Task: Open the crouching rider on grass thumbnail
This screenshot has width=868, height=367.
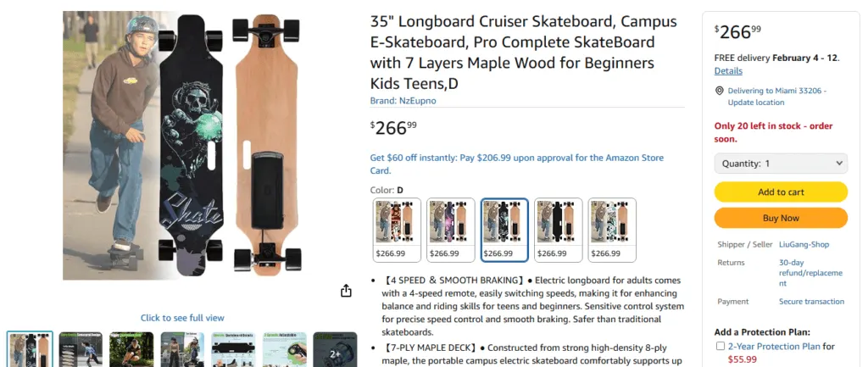Action: point(131,349)
